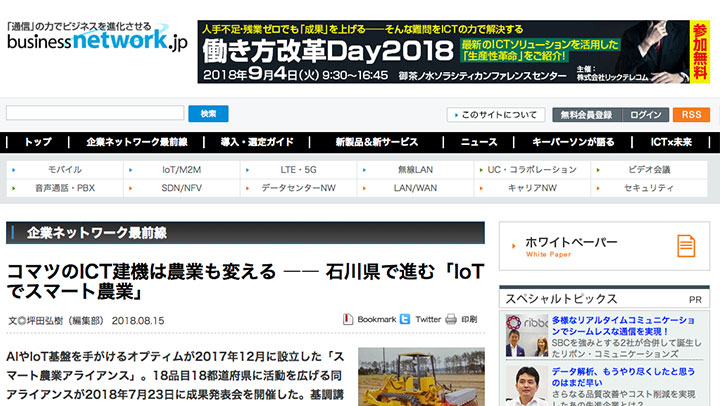Click the blue 検索 search button
Screen dimensions: 720x406
pyautogui.click(x=208, y=113)
